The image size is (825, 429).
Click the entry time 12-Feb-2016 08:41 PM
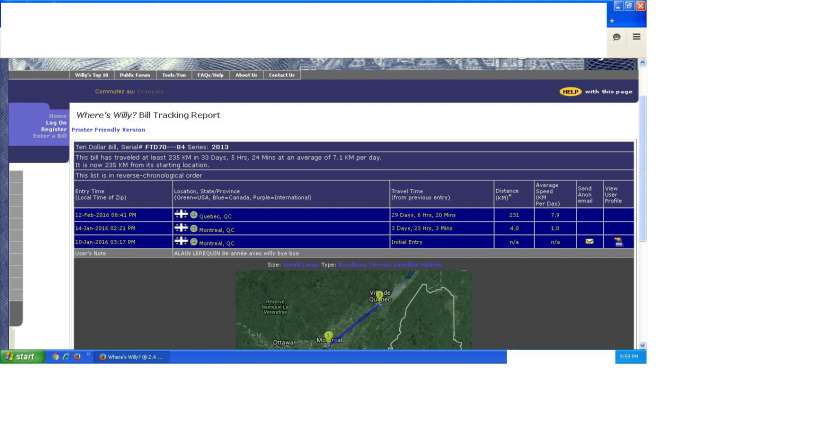106,215
